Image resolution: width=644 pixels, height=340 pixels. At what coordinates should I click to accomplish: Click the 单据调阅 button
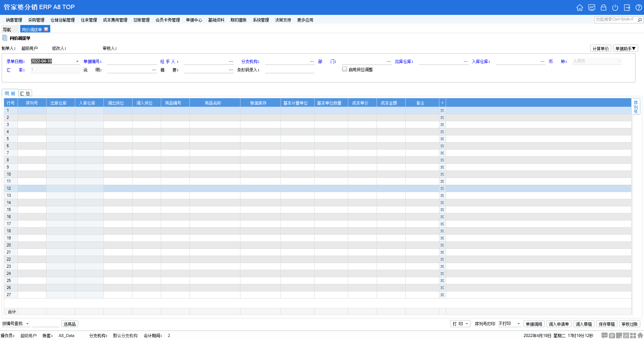534,324
